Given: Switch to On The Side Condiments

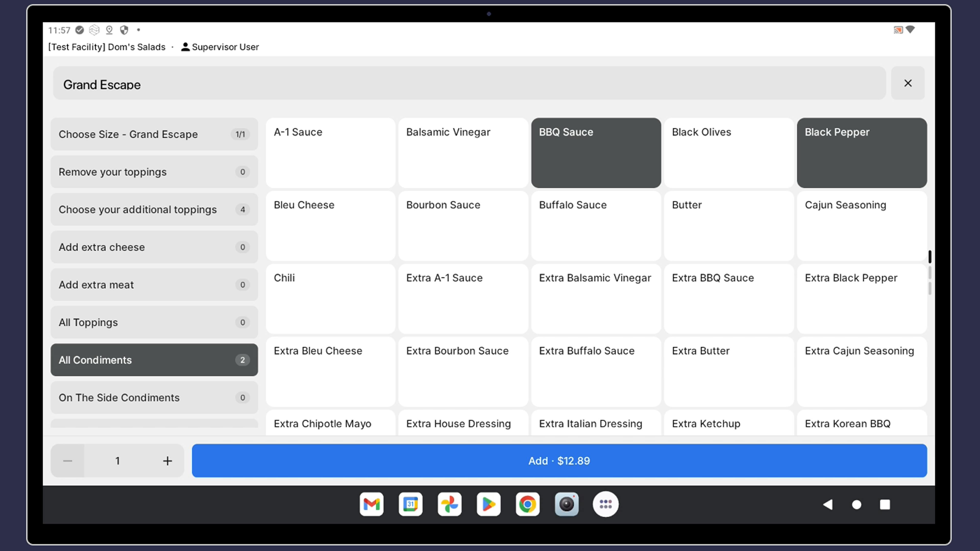Looking at the screenshot, I should pos(154,397).
